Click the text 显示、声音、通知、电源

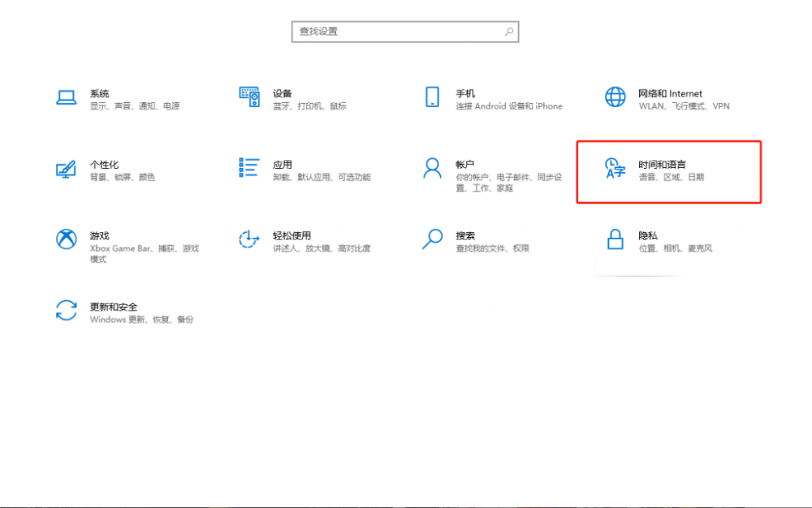tap(135, 106)
